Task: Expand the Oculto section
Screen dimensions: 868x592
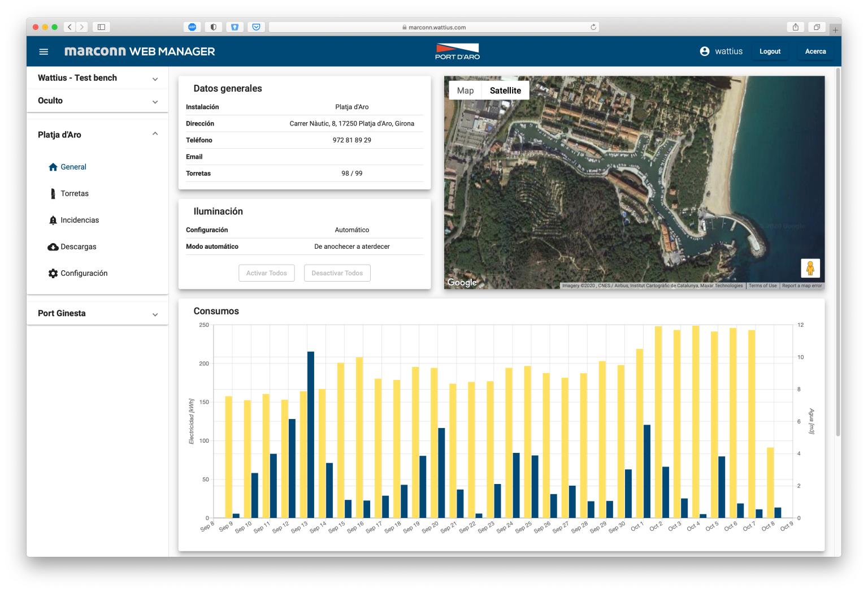Action: [155, 102]
